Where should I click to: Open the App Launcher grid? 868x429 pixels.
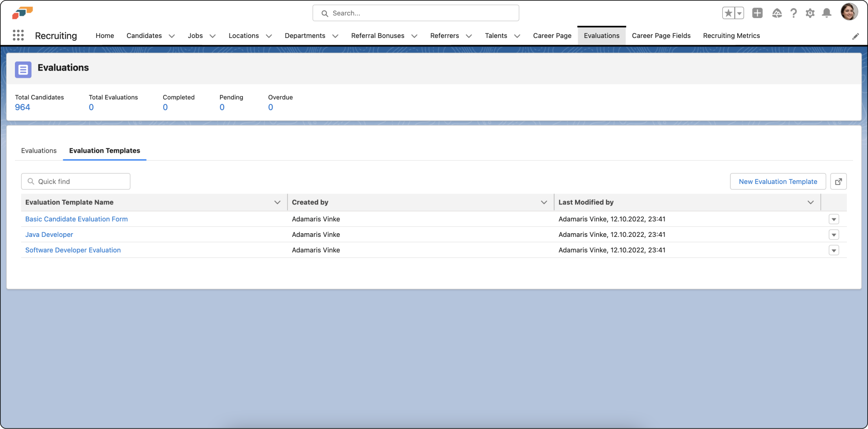click(18, 35)
